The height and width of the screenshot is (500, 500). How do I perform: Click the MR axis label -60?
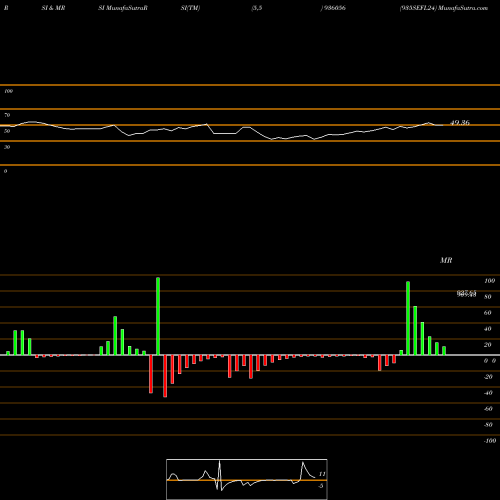click(x=488, y=409)
